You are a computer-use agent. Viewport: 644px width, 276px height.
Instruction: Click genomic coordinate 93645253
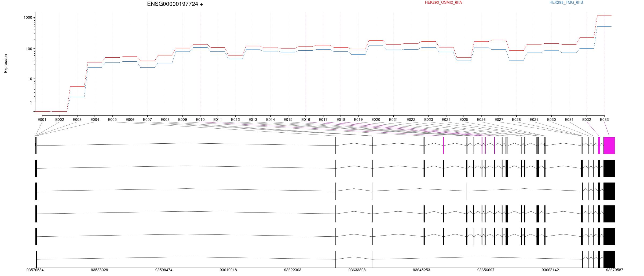coord(422,270)
